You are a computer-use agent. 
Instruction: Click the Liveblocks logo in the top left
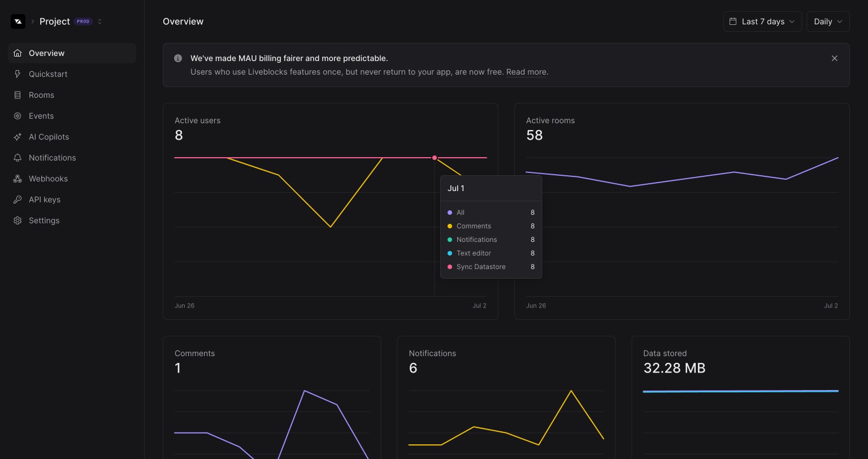click(18, 21)
